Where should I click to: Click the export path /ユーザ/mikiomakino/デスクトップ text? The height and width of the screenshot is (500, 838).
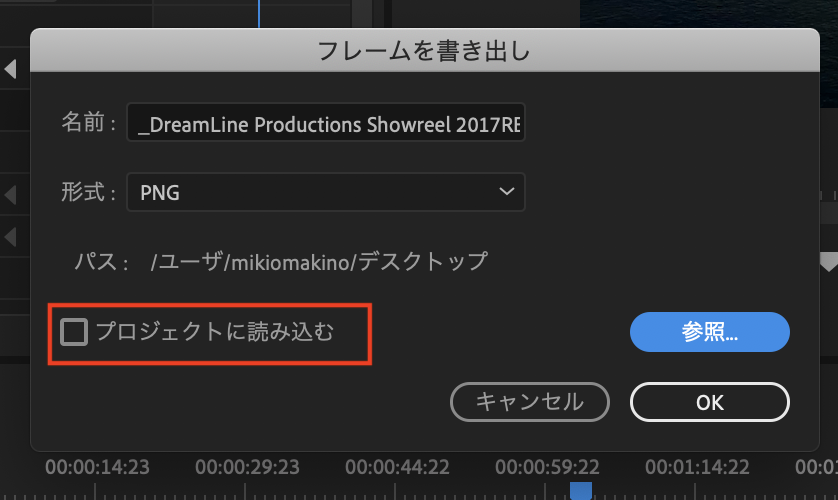(x=319, y=262)
